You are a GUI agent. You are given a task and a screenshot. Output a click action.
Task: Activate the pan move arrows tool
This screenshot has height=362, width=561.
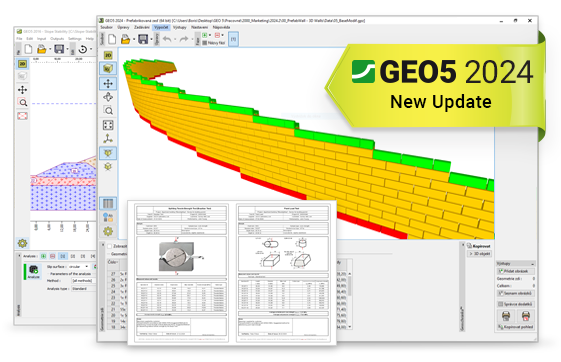coord(108,83)
